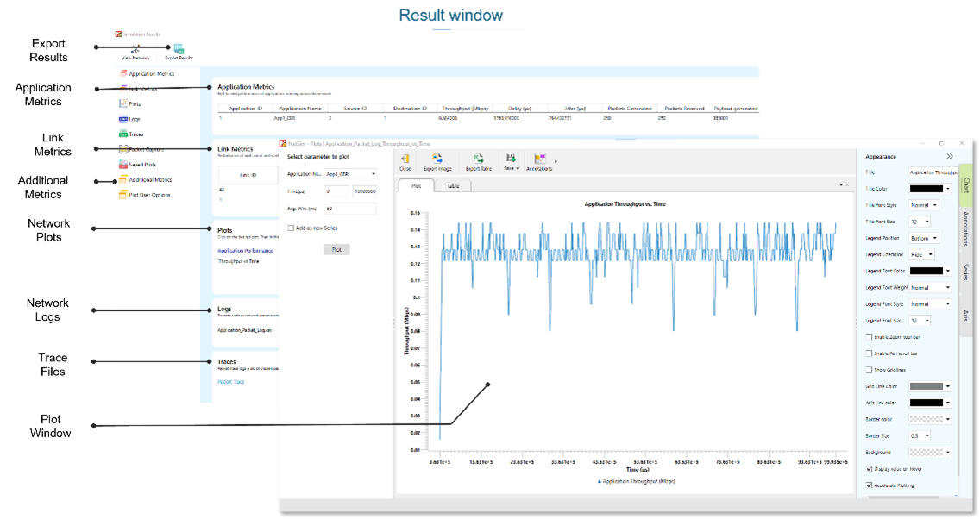Viewport: 980px width, 519px height.
Task: Select Additional Metrics in the sidebar
Action: pyautogui.click(x=149, y=179)
